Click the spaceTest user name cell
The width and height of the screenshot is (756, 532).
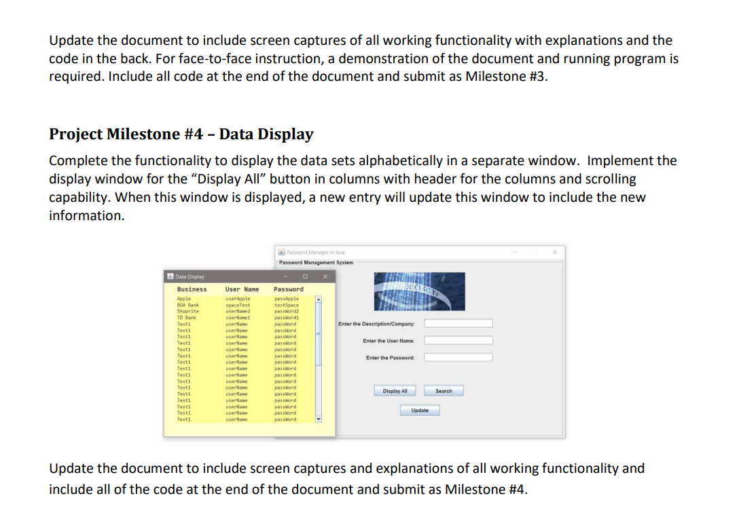click(x=238, y=305)
